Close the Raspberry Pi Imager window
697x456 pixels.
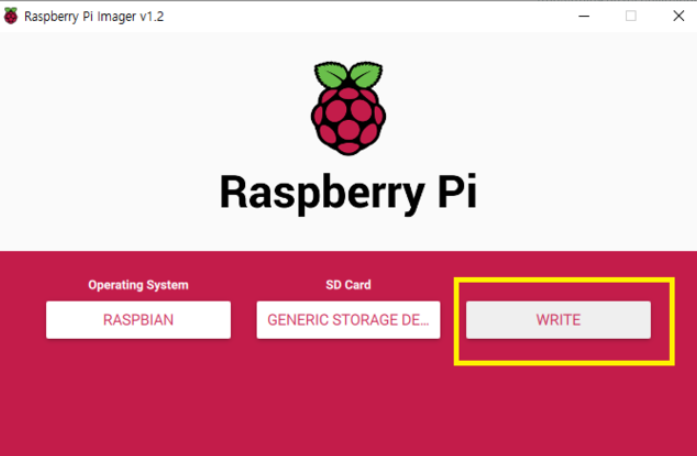coord(678,16)
